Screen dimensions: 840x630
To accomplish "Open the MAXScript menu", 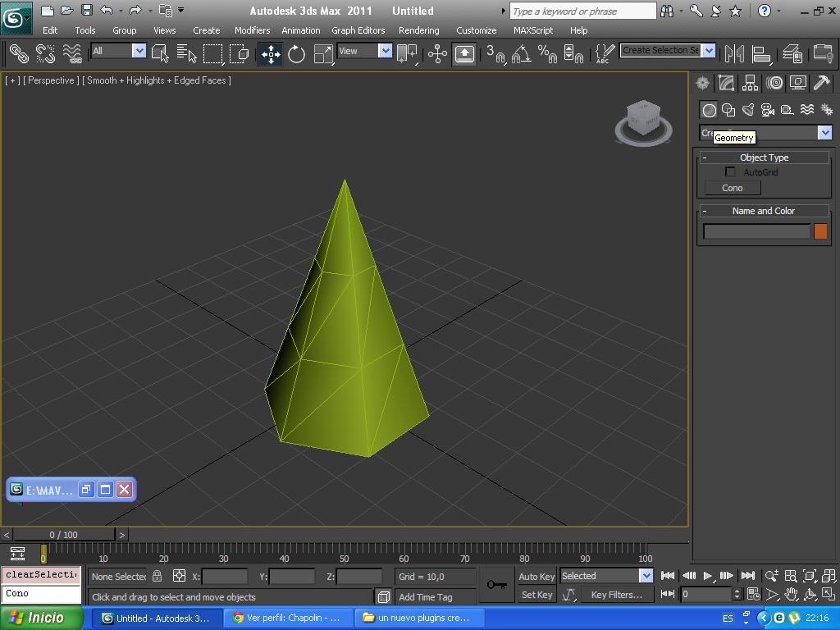I will (533, 30).
